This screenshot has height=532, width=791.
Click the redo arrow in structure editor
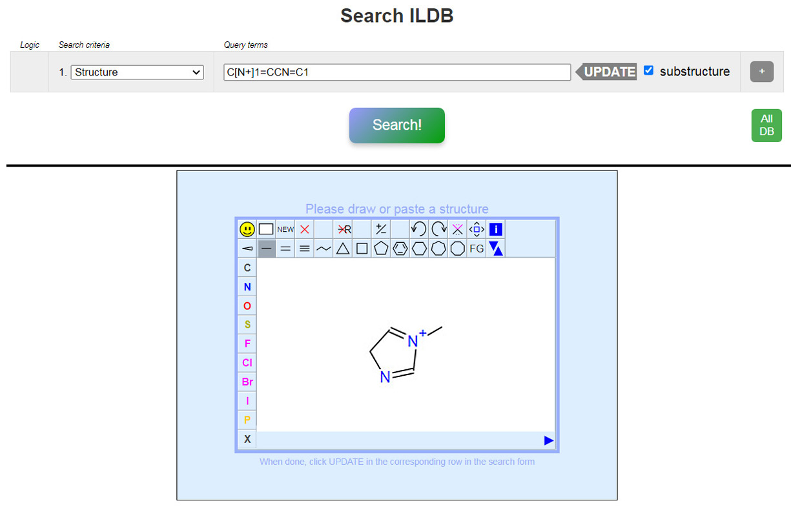pos(438,229)
